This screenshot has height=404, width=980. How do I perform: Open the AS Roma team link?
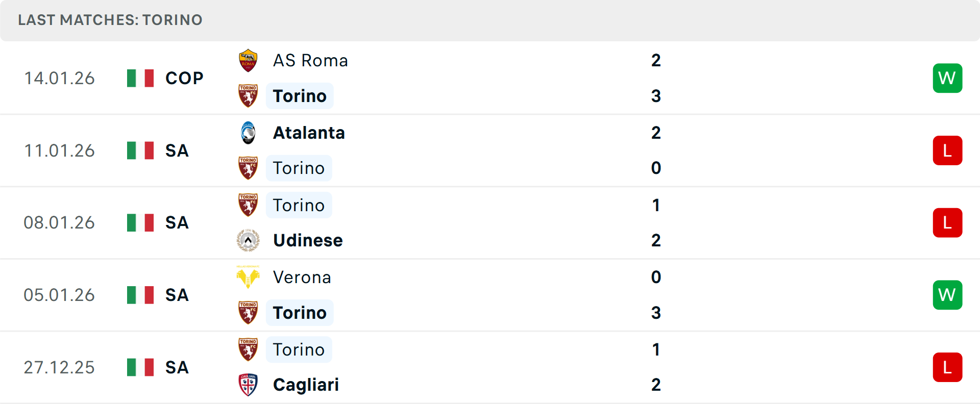tap(310, 61)
